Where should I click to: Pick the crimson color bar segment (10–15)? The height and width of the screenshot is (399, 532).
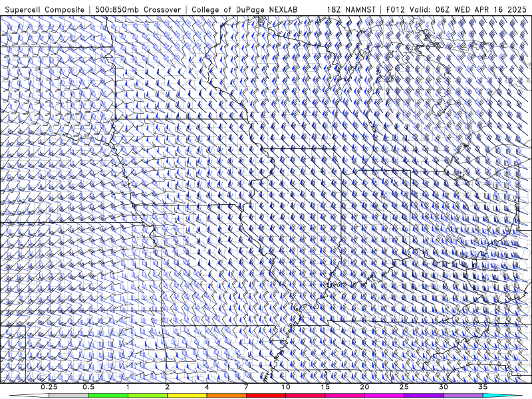pos(305,396)
